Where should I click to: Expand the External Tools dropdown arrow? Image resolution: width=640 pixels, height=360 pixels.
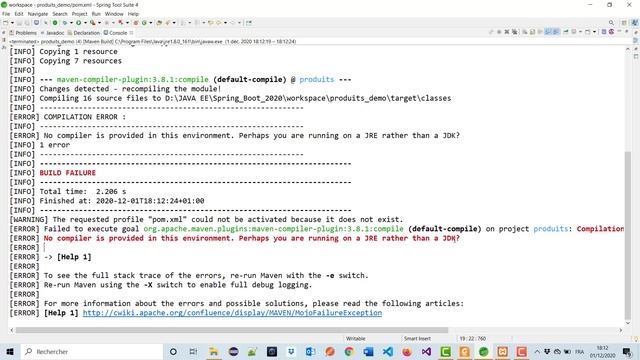(x=100, y=23)
